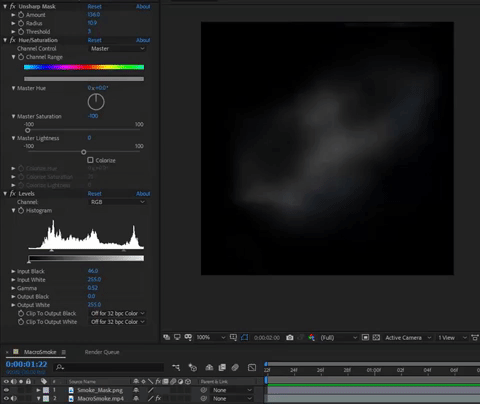This screenshot has width=480, height=404.
Task: Reset the Levels effect
Action: (95, 194)
